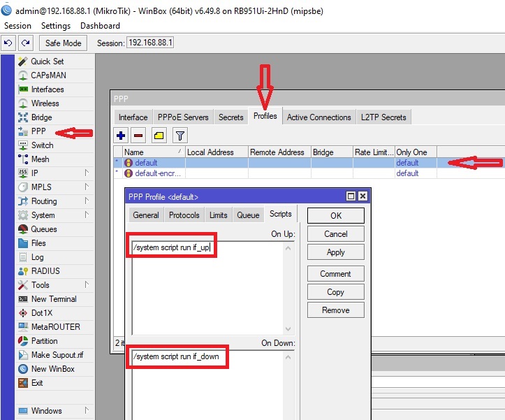Expand the IP submenu
Viewport: 505px width, 420px height.
pyautogui.click(x=35, y=173)
